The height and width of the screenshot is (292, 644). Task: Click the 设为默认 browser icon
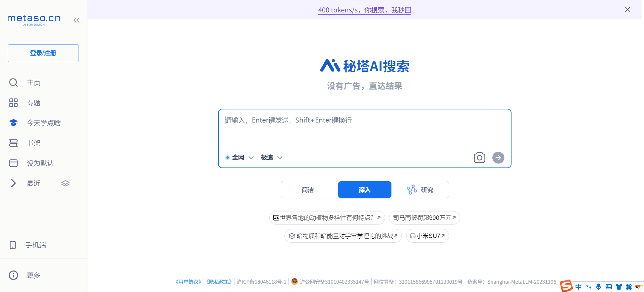[x=13, y=163]
